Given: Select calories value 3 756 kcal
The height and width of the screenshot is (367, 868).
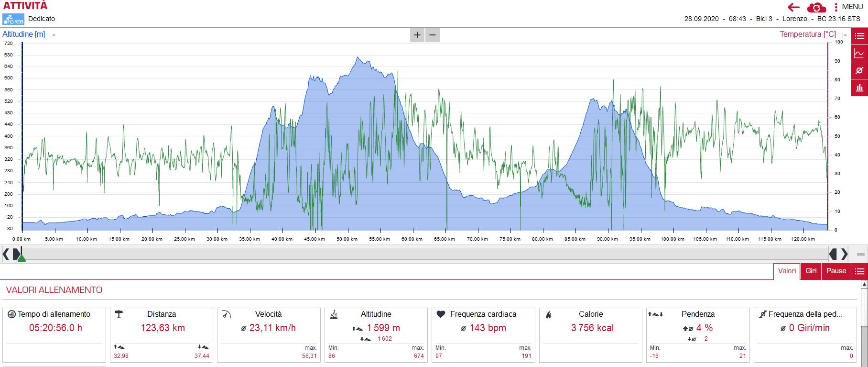Looking at the screenshot, I should tap(592, 328).
